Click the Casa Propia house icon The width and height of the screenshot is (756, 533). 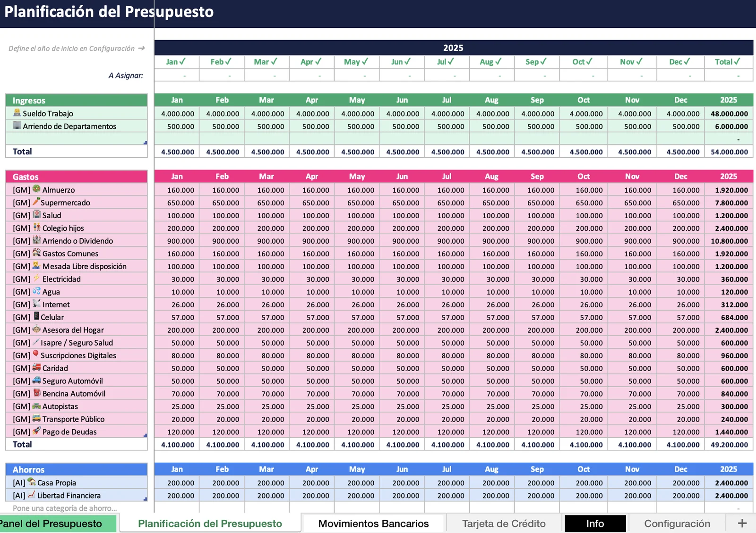(x=31, y=482)
